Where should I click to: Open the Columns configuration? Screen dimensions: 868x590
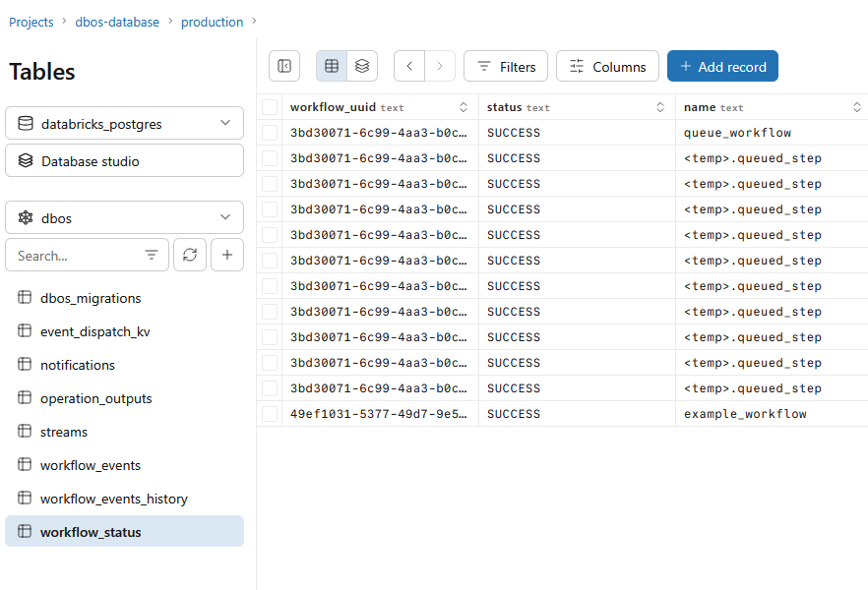(607, 66)
